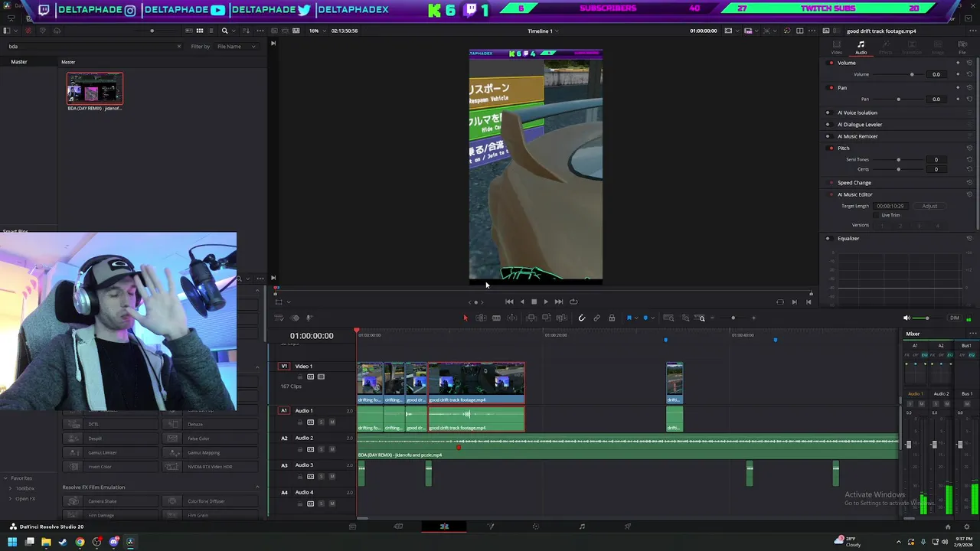Toggle the position lock padlock icon
Image resolution: width=980 pixels, height=551 pixels.
point(612,318)
